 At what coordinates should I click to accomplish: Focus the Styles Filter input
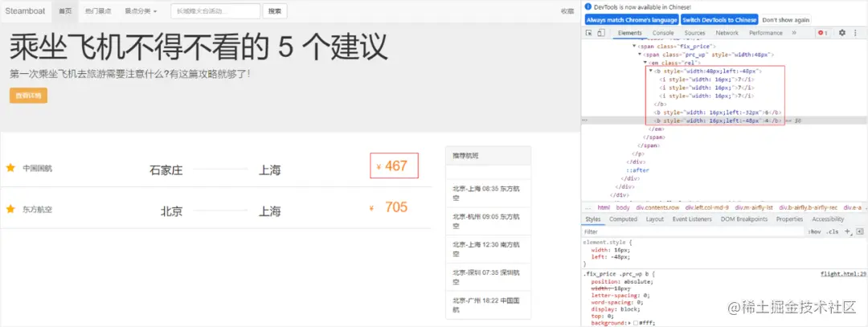click(693, 232)
